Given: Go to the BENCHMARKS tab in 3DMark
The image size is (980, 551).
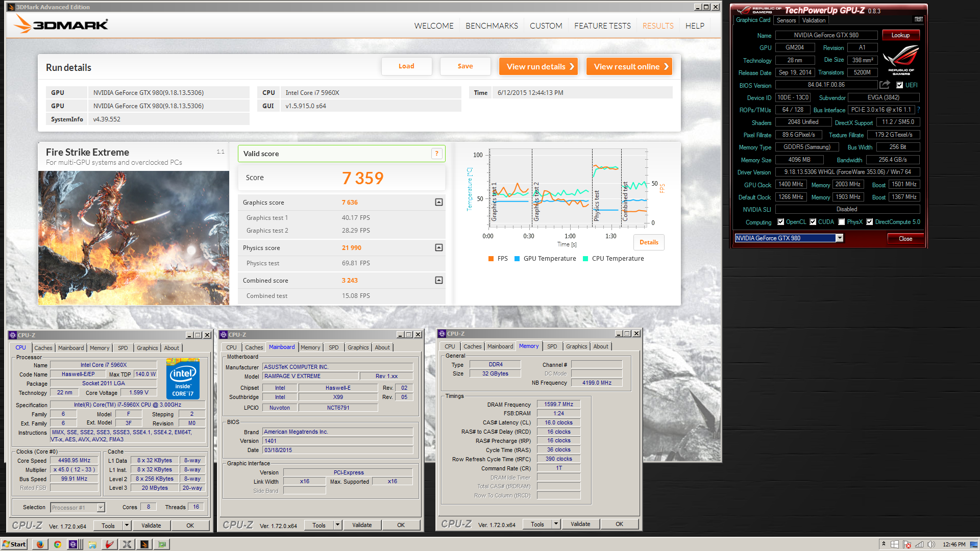Looking at the screenshot, I should [x=492, y=26].
